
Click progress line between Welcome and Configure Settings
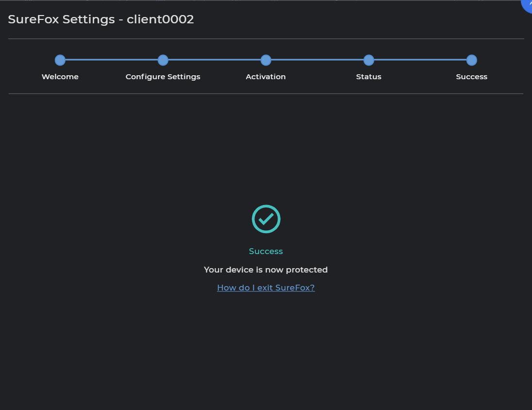click(112, 60)
